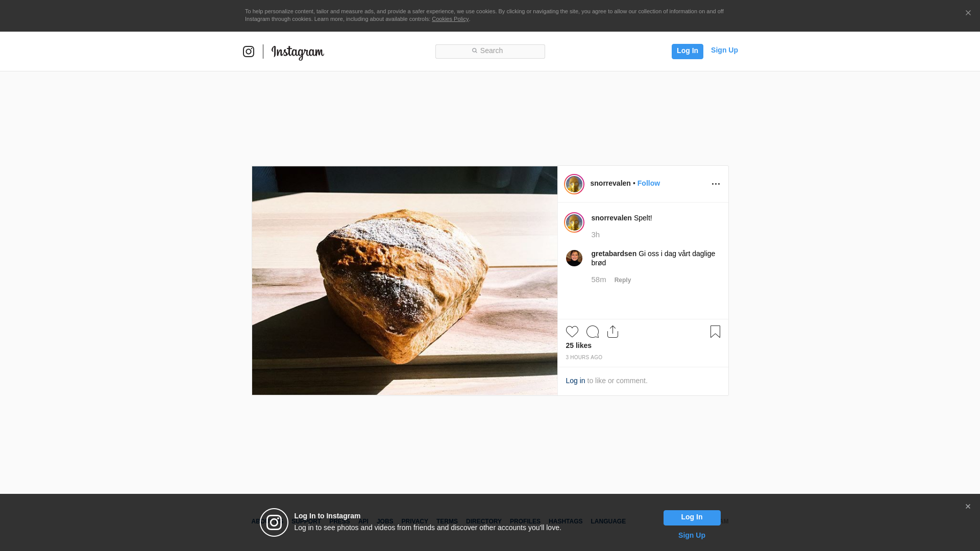This screenshot has height=551, width=980.
Task: Open the PROFILES footer link
Action: (525, 521)
